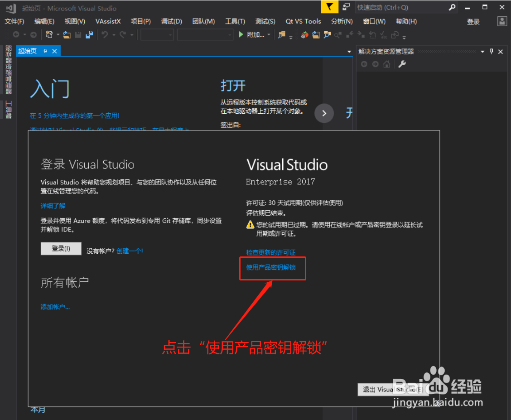Viewport: 511px width, 420px height.
Task: Expand the 附加... start button dropdown arrow
Action: 269,34
